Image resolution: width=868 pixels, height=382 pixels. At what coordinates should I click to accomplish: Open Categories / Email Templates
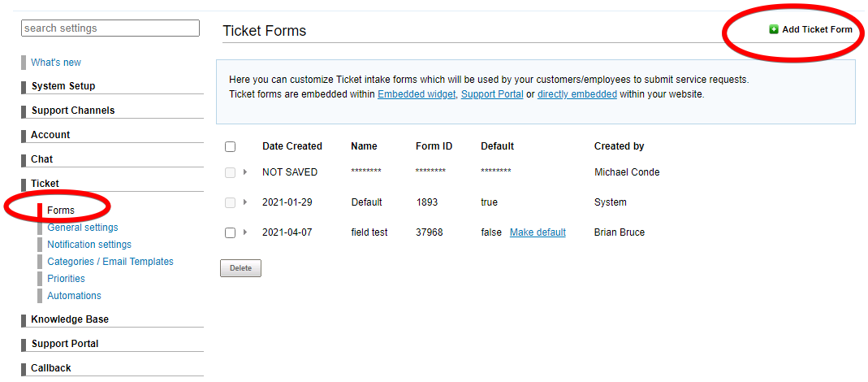coord(110,262)
